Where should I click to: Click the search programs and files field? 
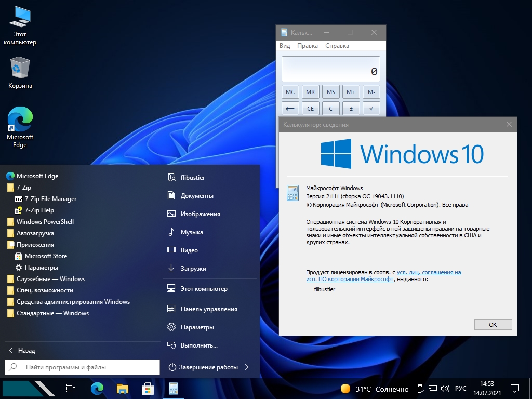tap(88, 367)
